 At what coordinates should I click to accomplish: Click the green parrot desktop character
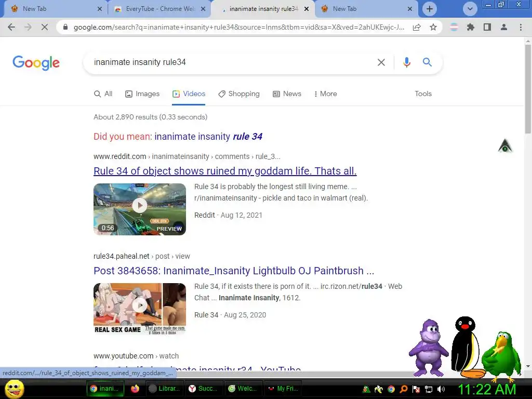pyautogui.click(x=501, y=356)
